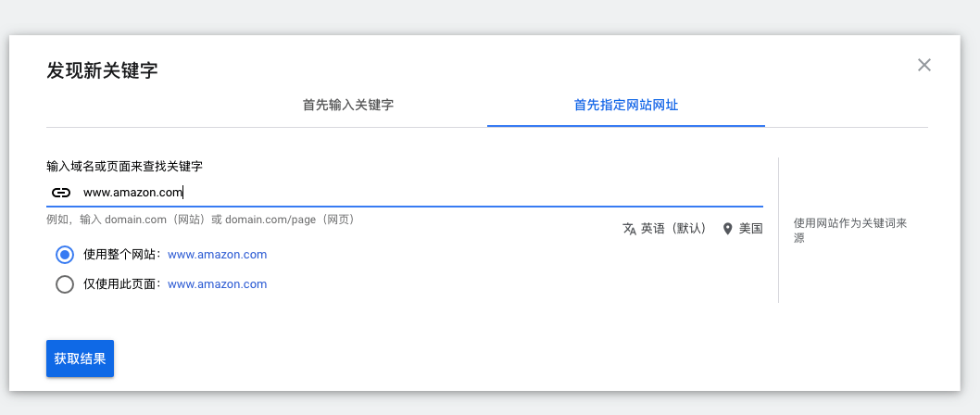Click the 例如，输入 domain.com hint text
Viewport: 980px width, 415px height.
(x=201, y=220)
